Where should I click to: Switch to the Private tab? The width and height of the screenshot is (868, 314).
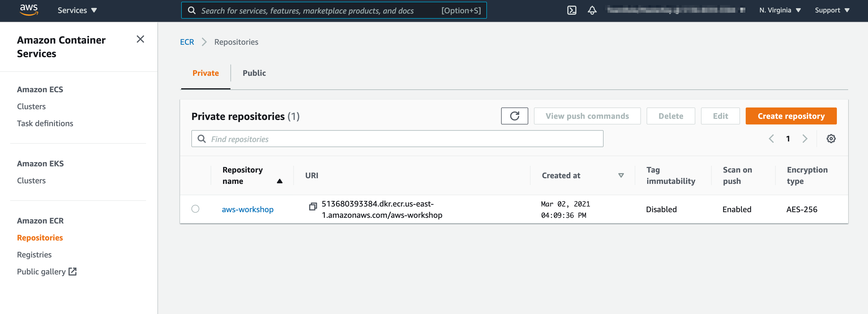pyautogui.click(x=206, y=73)
